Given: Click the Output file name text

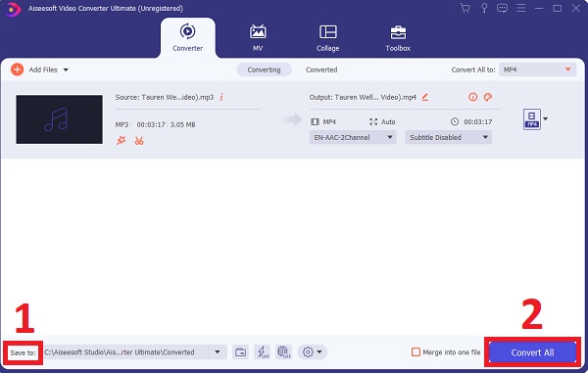Looking at the screenshot, I should coord(363,97).
